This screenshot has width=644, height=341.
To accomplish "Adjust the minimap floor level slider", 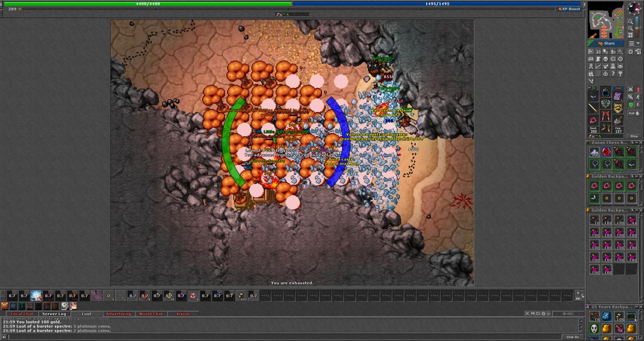I will (638, 27).
